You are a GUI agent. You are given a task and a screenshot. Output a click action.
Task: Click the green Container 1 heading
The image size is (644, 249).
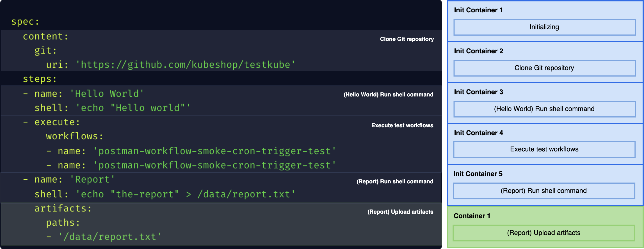click(472, 216)
